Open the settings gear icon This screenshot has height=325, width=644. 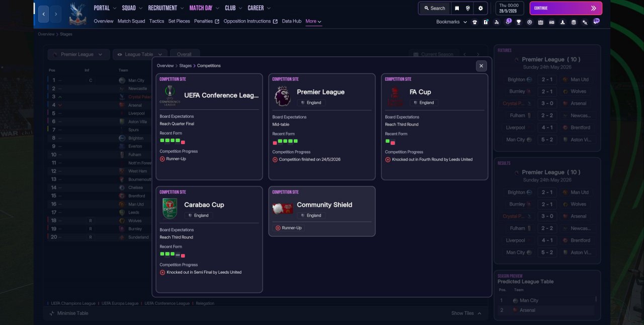coord(480,8)
